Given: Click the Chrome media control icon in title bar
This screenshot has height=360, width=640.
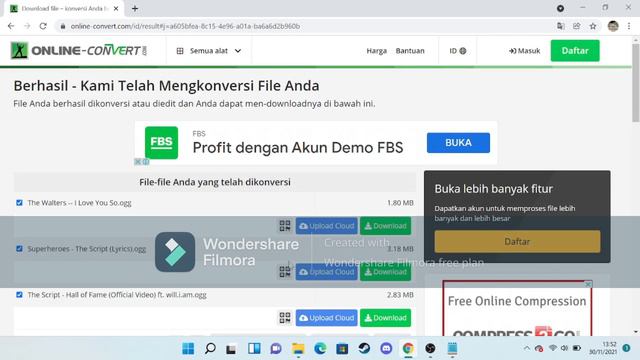Looking at the screenshot, I should pyautogui.click(x=560, y=8).
